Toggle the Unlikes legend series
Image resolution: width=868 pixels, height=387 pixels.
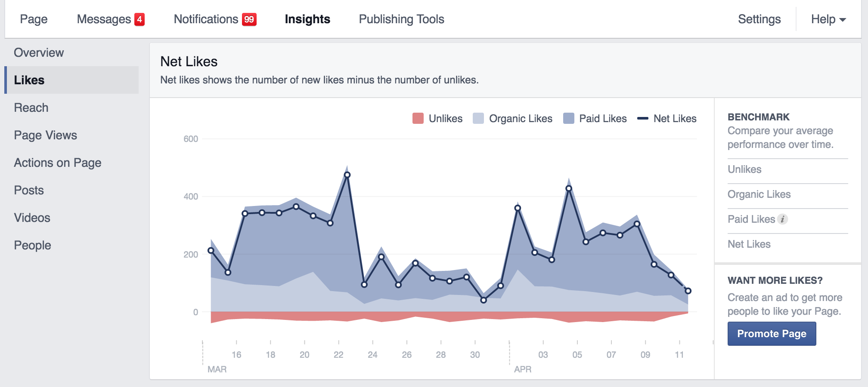pyautogui.click(x=437, y=119)
